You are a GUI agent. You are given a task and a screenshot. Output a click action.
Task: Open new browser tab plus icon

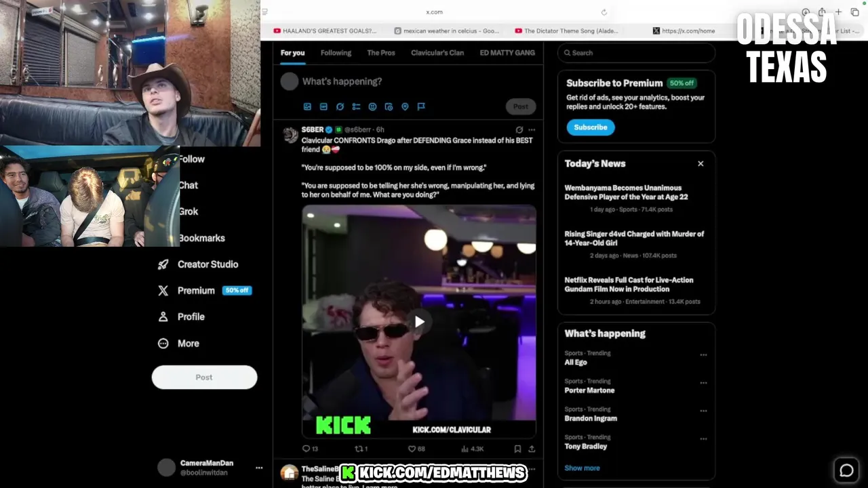pyautogui.click(x=838, y=12)
